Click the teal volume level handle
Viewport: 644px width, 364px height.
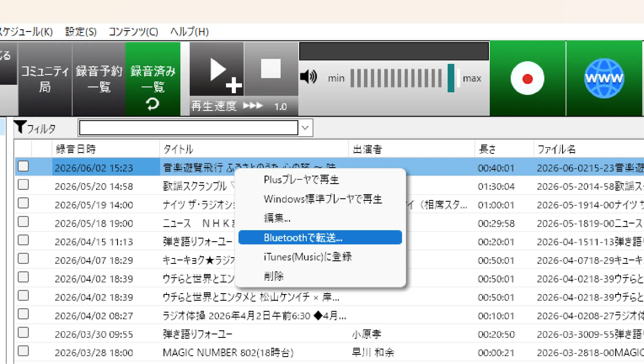click(x=451, y=78)
